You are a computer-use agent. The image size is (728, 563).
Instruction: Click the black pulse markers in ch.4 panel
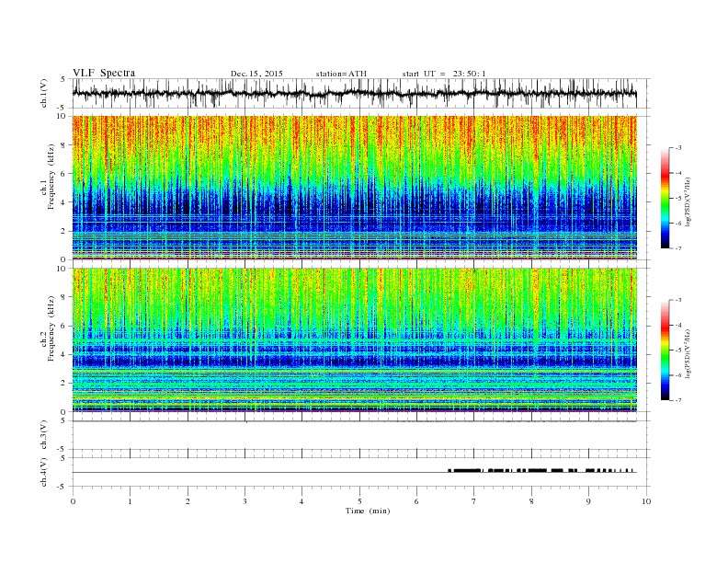click(x=541, y=471)
